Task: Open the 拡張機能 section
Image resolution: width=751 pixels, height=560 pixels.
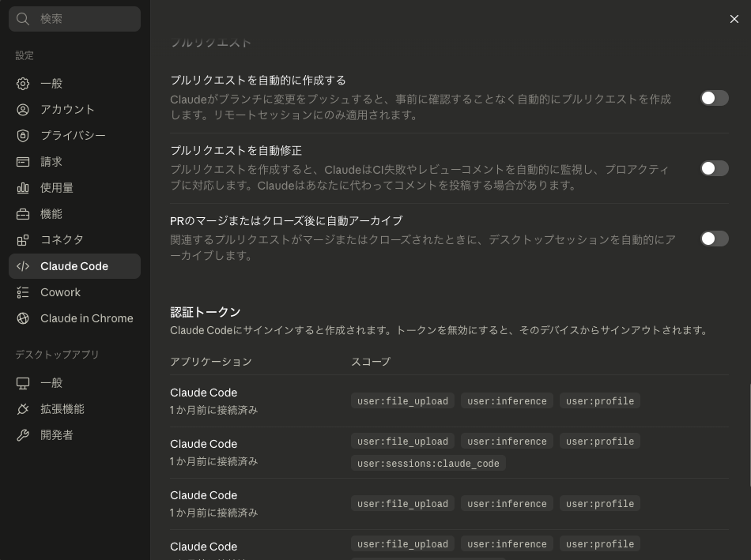Action: [75, 409]
